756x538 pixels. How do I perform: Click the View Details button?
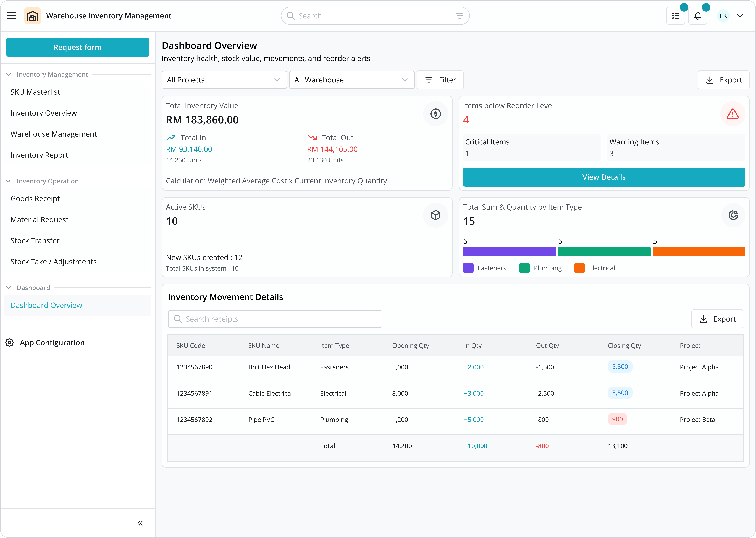click(604, 177)
